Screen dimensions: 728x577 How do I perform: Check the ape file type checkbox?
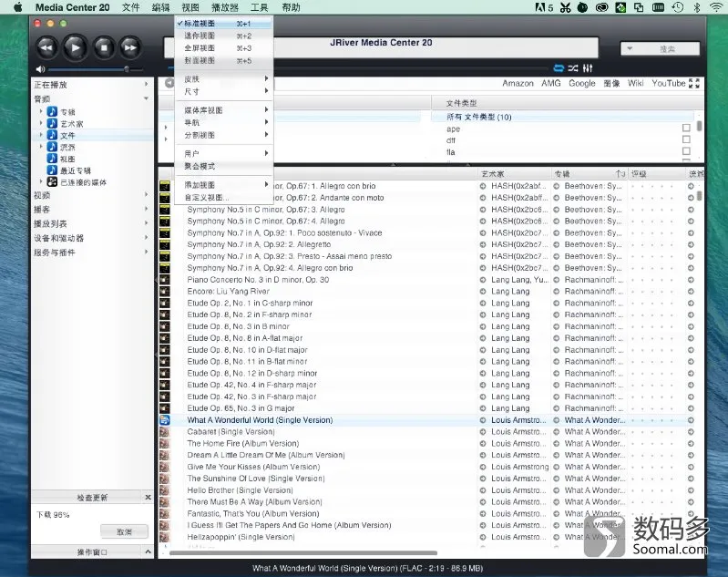[x=686, y=128]
